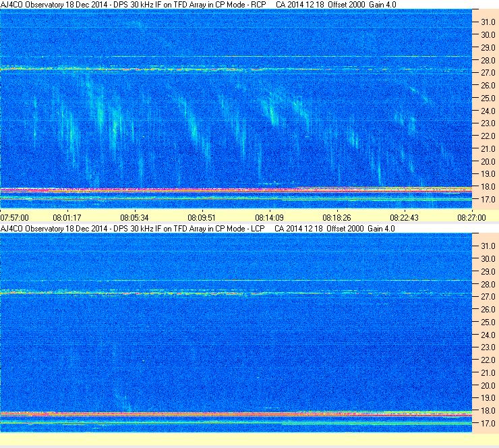Click the 07:57:00 time label
Image resolution: width=499 pixels, height=448 pixels.
(x=14, y=218)
